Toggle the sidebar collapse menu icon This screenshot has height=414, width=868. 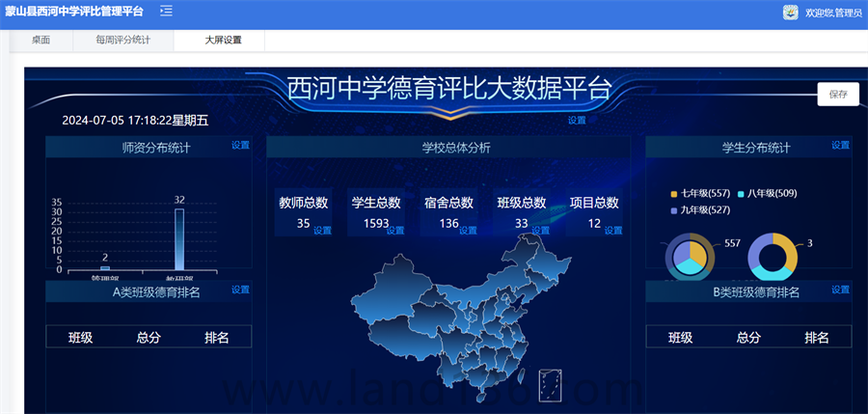click(166, 11)
